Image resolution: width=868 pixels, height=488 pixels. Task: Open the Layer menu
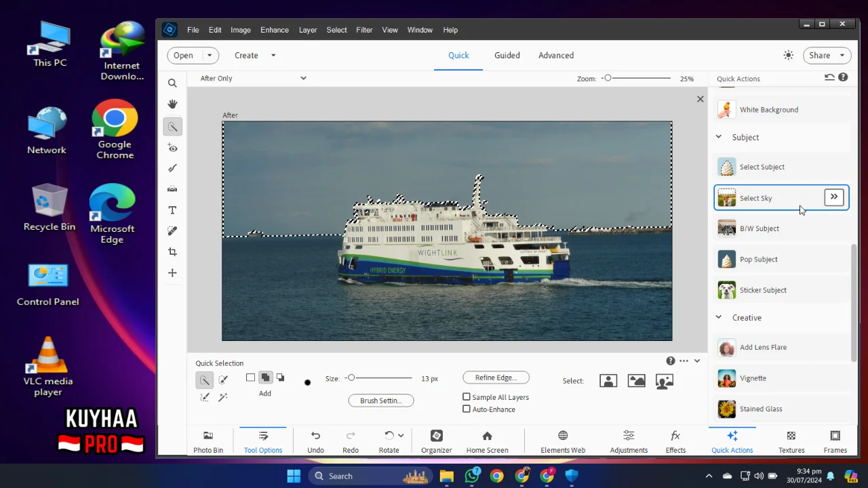point(308,30)
